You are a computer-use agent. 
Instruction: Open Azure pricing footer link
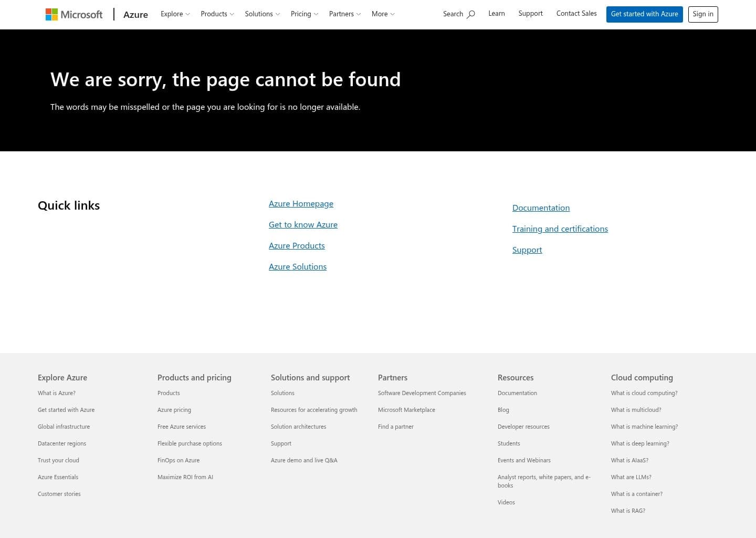(x=174, y=410)
